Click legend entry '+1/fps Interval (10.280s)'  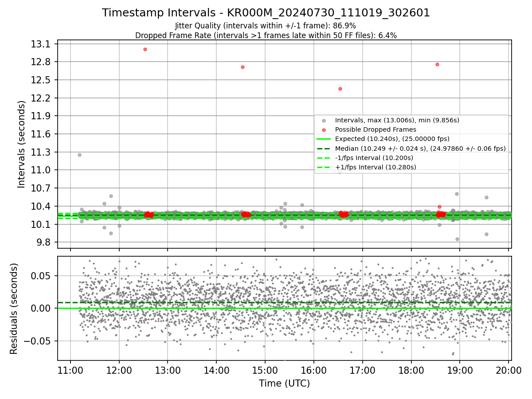pos(376,167)
